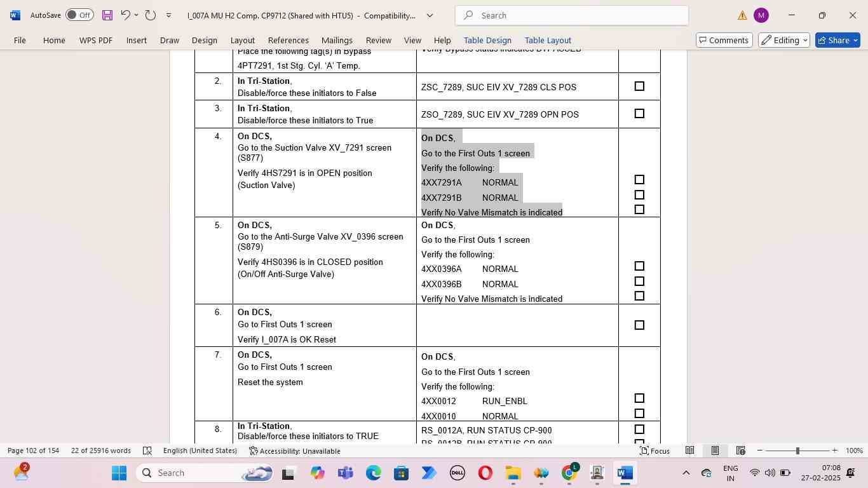Click the word count status
The image size is (868, 488).
[x=101, y=451]
